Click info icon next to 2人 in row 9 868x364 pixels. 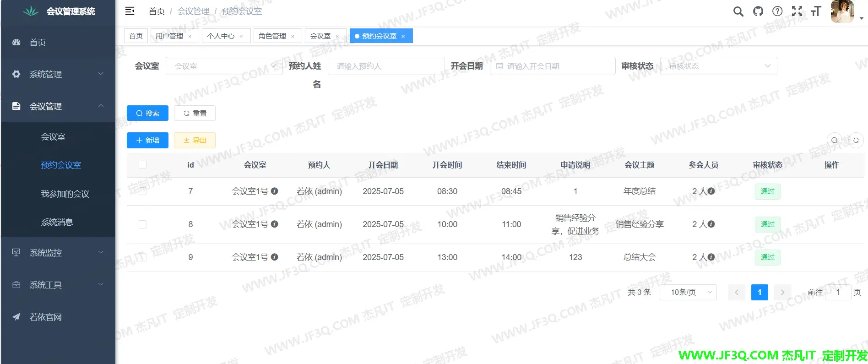(711, 257)
